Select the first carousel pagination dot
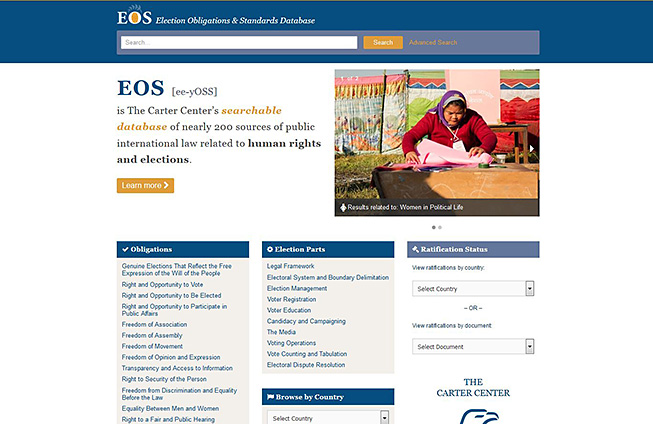 pos(434,227)
